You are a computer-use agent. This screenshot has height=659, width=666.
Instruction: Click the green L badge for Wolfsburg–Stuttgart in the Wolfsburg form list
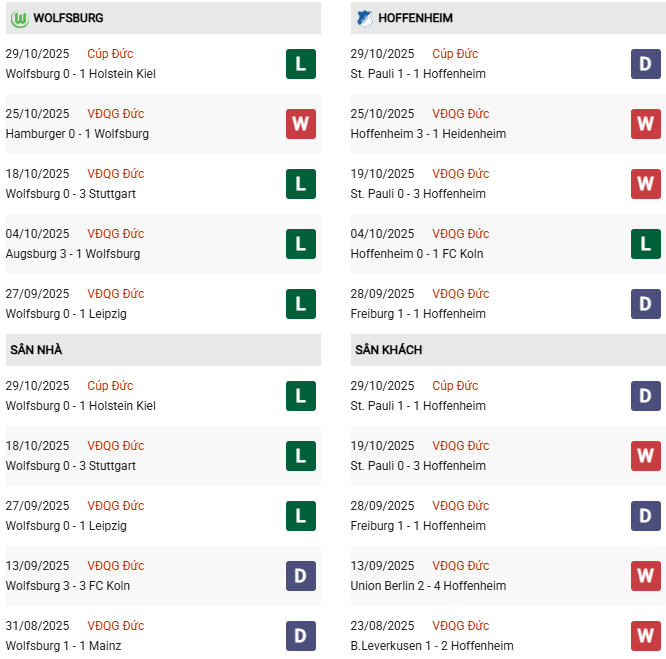[x=300, y=184]
